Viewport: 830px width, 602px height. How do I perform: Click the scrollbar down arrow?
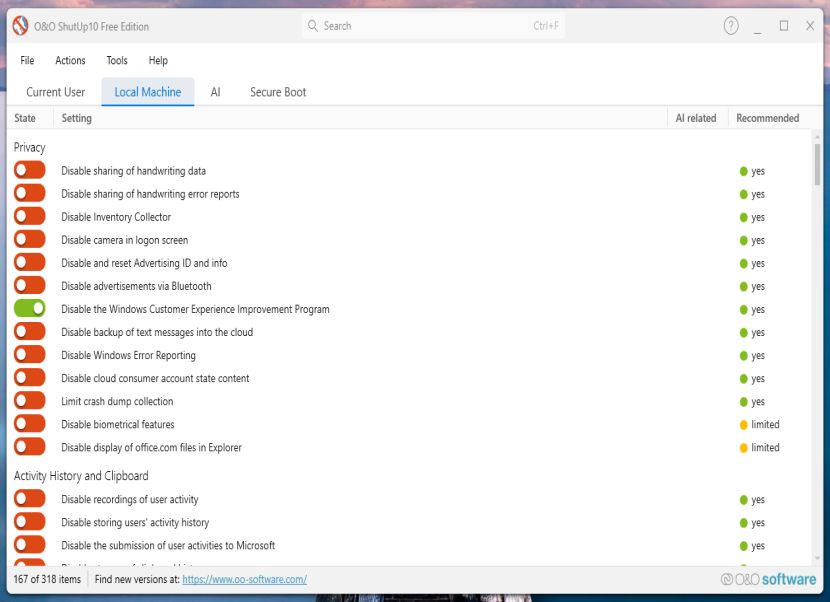tap(817, 559)
